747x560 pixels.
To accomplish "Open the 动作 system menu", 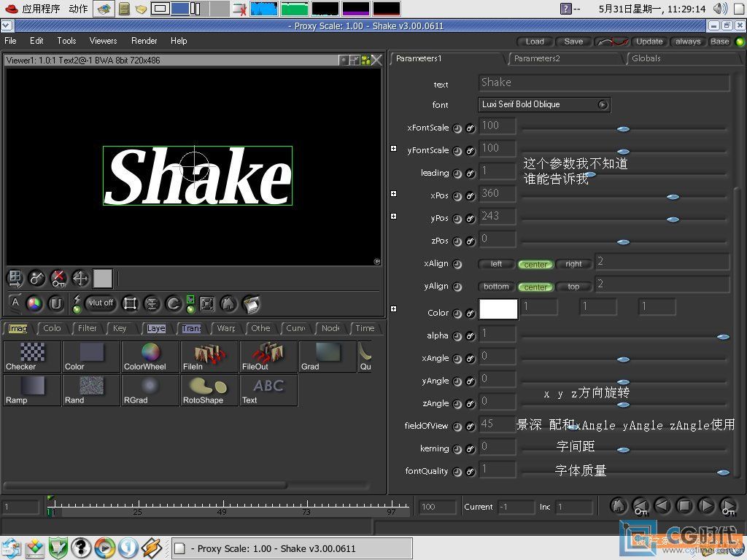I will (x=78, y=9).
